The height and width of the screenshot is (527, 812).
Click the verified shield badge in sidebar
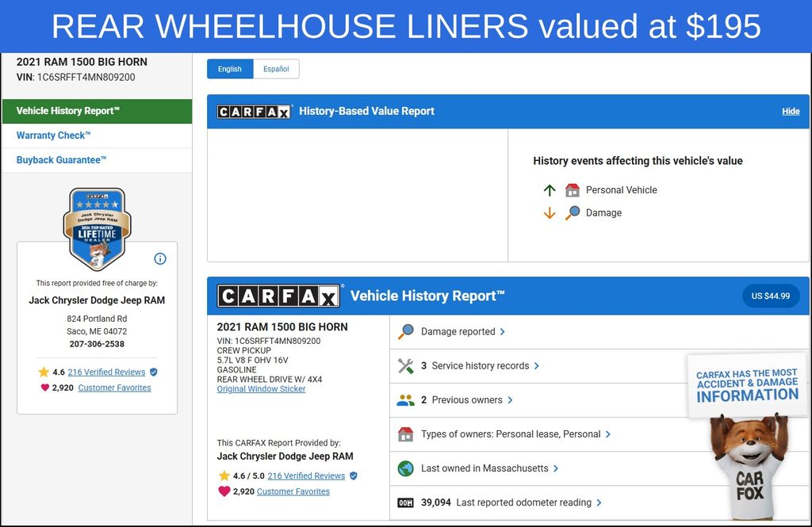[154, 372]
